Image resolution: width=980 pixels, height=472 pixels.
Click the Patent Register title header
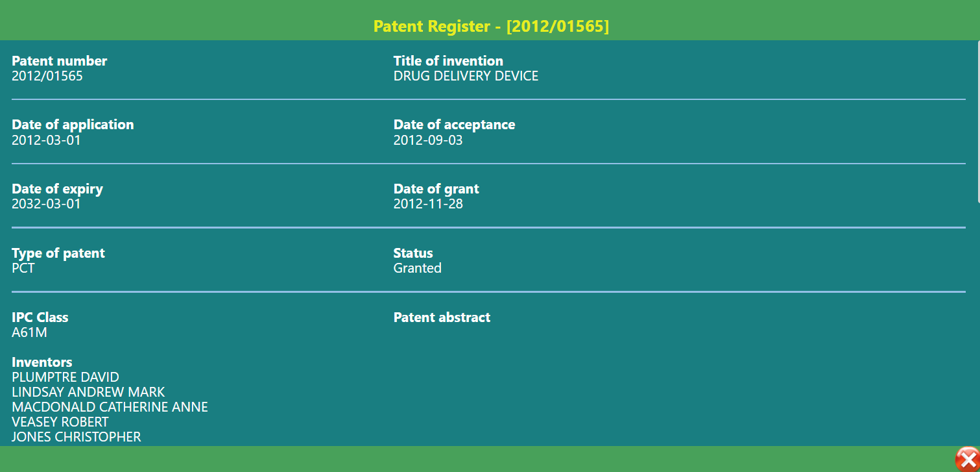pos(491,27)
